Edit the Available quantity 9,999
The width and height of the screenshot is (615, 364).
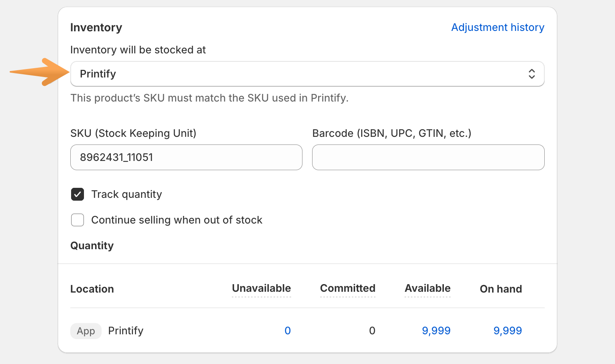pyautogui.click(x=436, y=331)
